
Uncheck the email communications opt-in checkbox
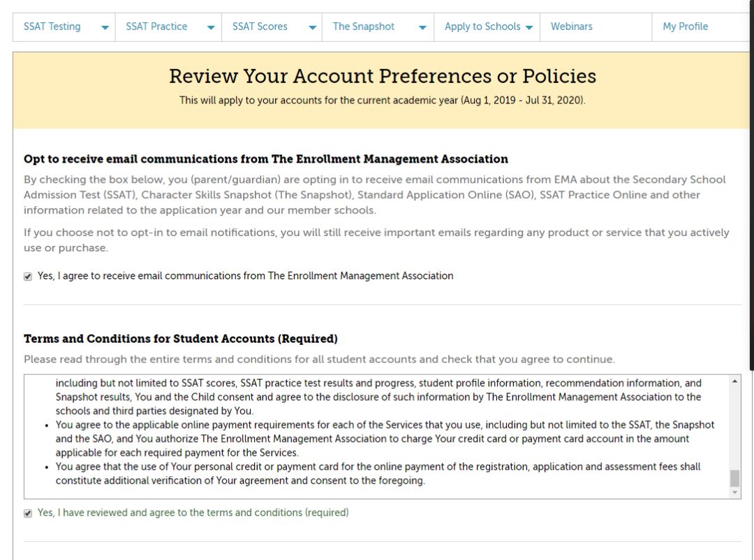click(x=28, y=277)
